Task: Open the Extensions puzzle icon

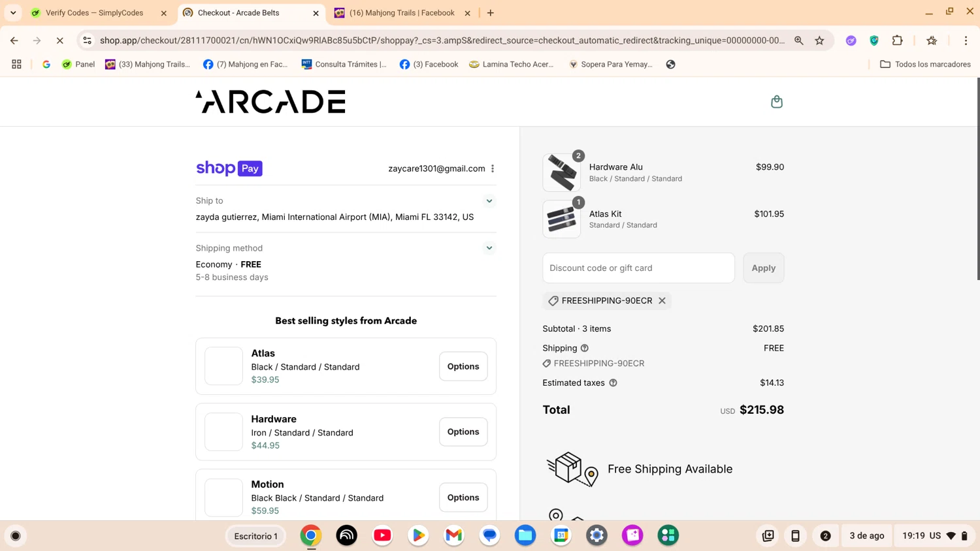Action: (x=897, y=40)
